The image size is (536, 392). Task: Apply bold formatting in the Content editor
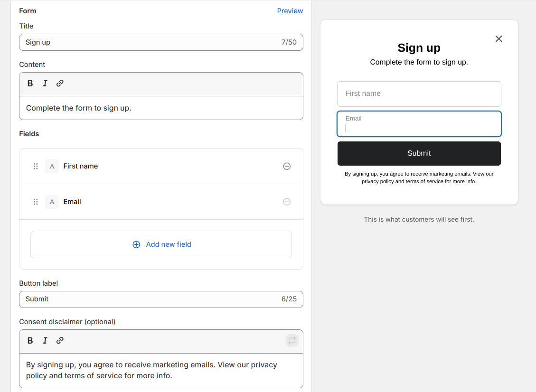pos(30,83)
